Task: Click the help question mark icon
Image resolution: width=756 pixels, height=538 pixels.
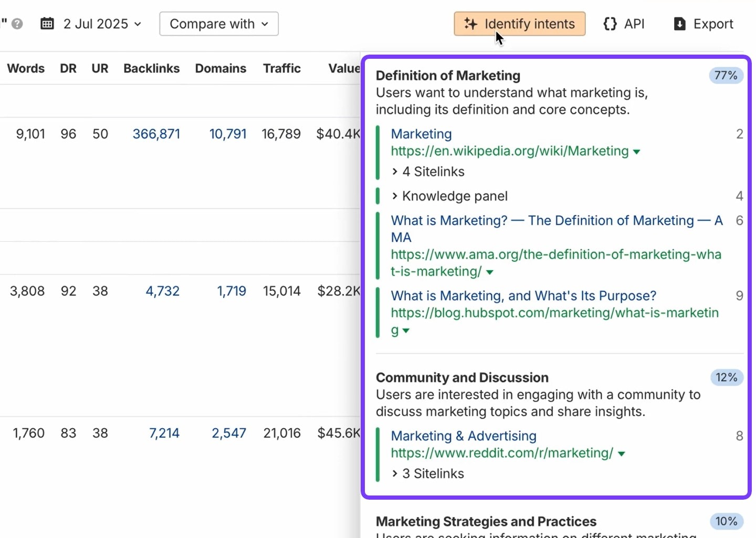Action: 17,24
